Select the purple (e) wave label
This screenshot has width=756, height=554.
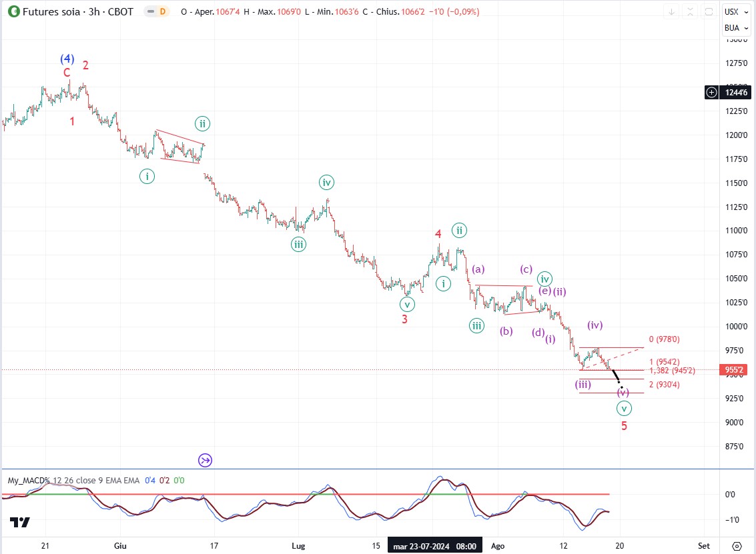(545, 291)
